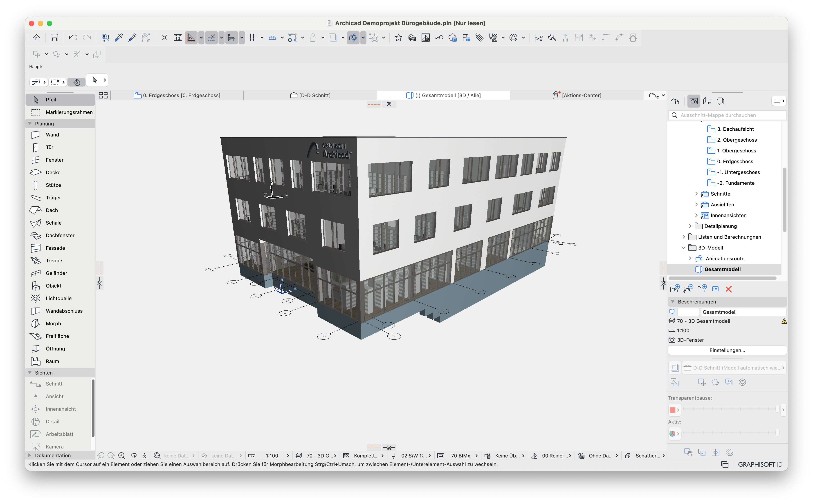Screen dimensions: 813x504
Task: Open the Komplett... structure display option
Action: pyautogui.click(x=364, y=456)
